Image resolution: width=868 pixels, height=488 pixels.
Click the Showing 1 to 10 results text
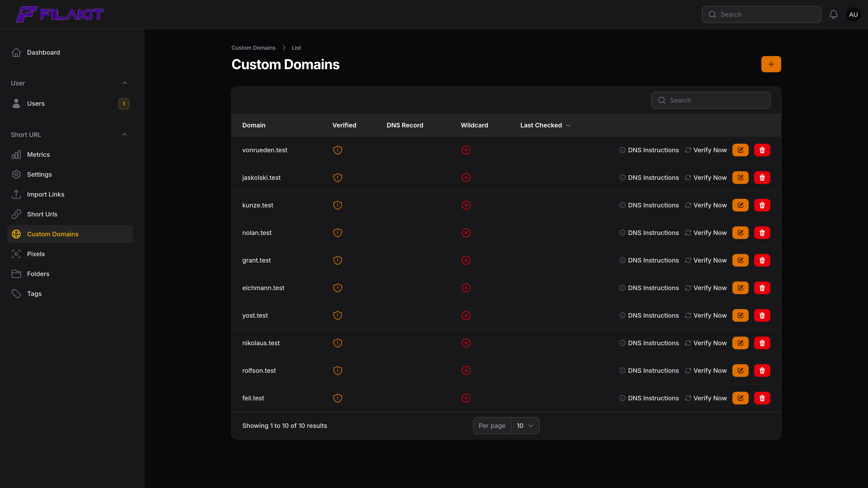(x=285, y=426)
